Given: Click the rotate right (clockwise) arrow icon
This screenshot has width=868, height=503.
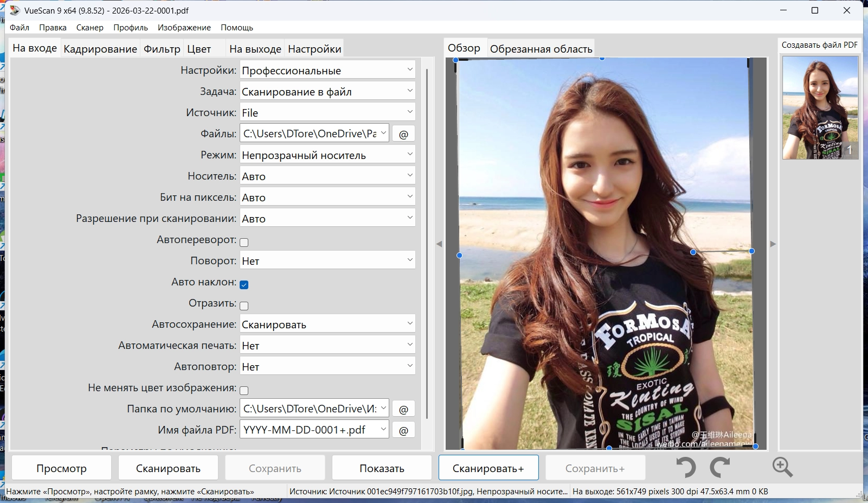Looking at the screenshot, I should point(720,467).
